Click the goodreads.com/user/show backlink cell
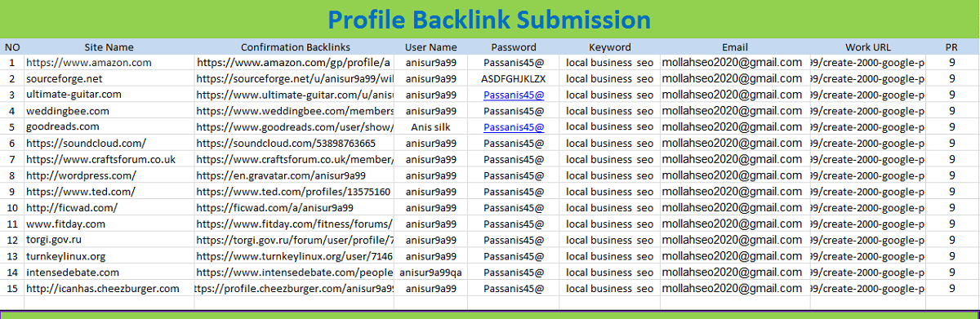This screenshot has width=980, height=319. pyautogui.click(x=294, y=126)
